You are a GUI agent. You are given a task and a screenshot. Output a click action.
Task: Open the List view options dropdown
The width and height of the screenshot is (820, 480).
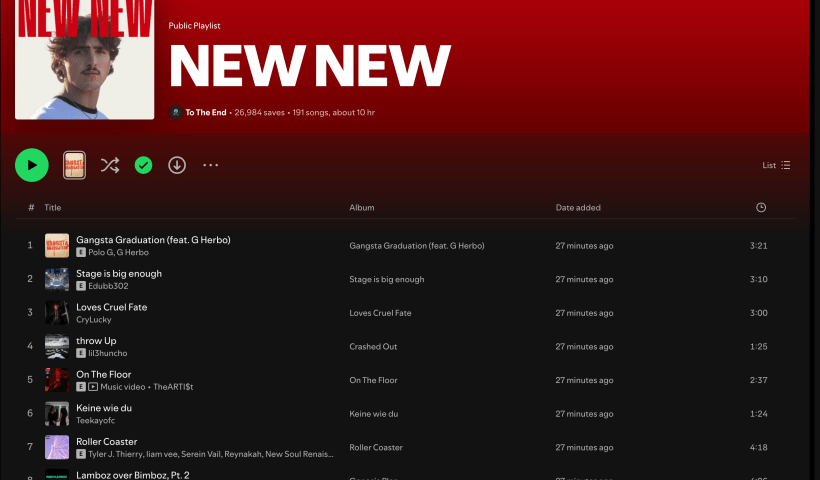click(776, 165)
